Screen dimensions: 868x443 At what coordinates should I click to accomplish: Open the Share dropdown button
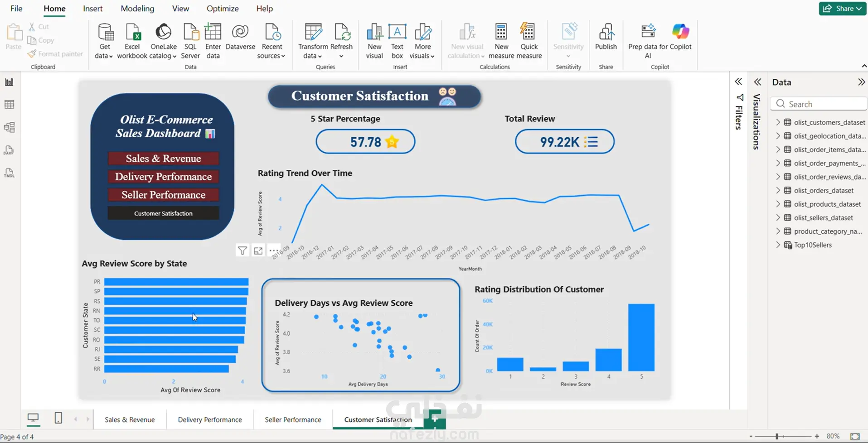tap(843, 8)
